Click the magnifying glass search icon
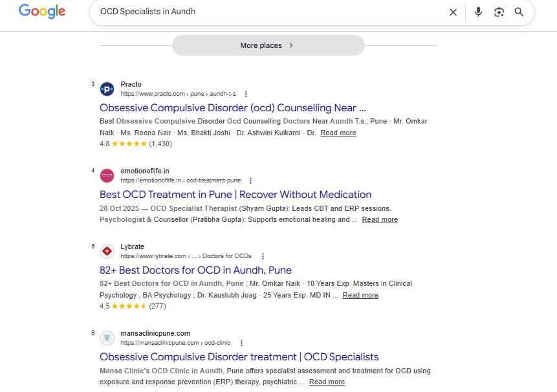This screenshot has width=557, height=392. (x=519, y=12)
